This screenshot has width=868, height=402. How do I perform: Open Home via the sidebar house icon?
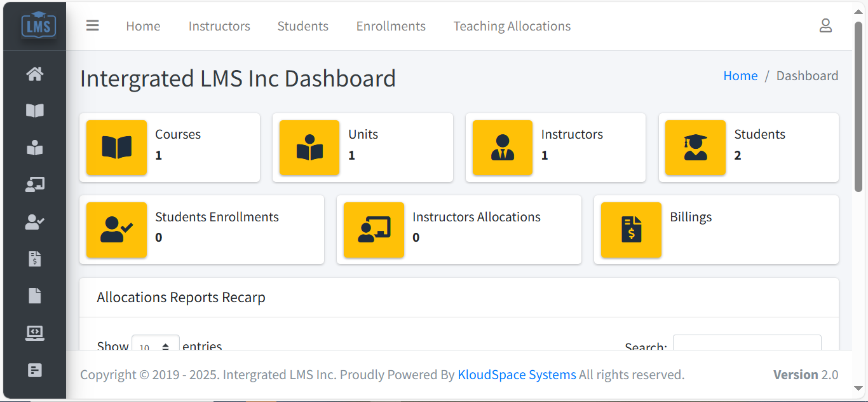34,74
